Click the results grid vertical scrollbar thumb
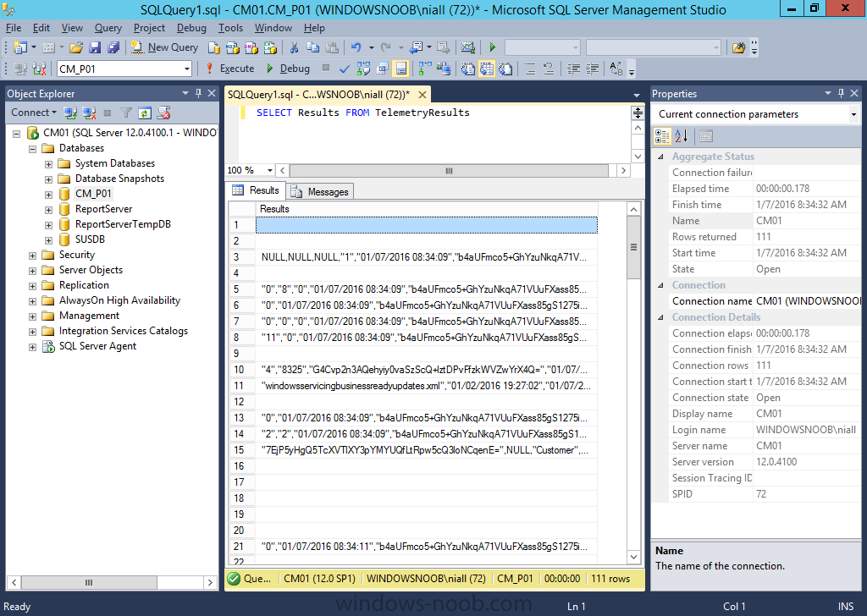The height and width of the screenshot is (616, 867). tap(633, 247)
